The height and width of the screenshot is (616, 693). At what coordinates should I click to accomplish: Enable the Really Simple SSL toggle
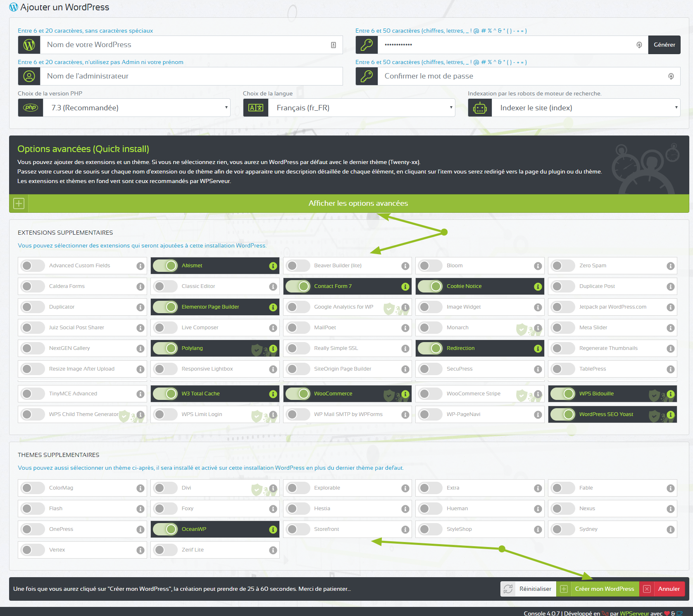pyautogui.click(x=298, y=348)
